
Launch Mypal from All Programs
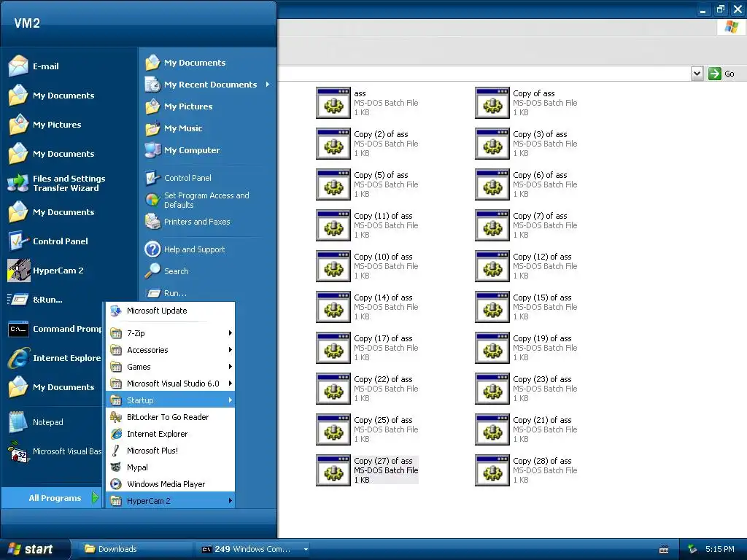[x=171, y=467]
